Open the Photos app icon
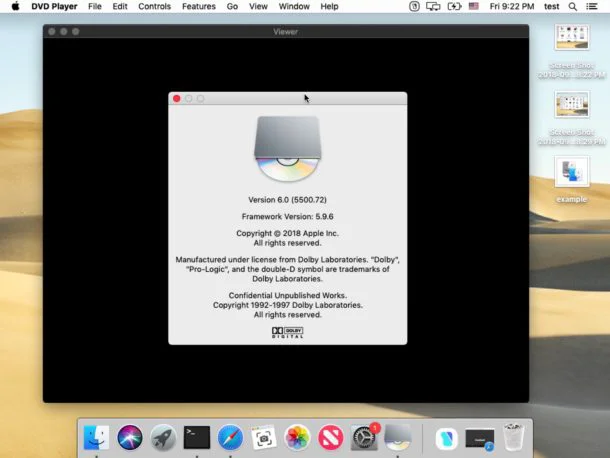The image size is (610, 458). tap(297, 437)
